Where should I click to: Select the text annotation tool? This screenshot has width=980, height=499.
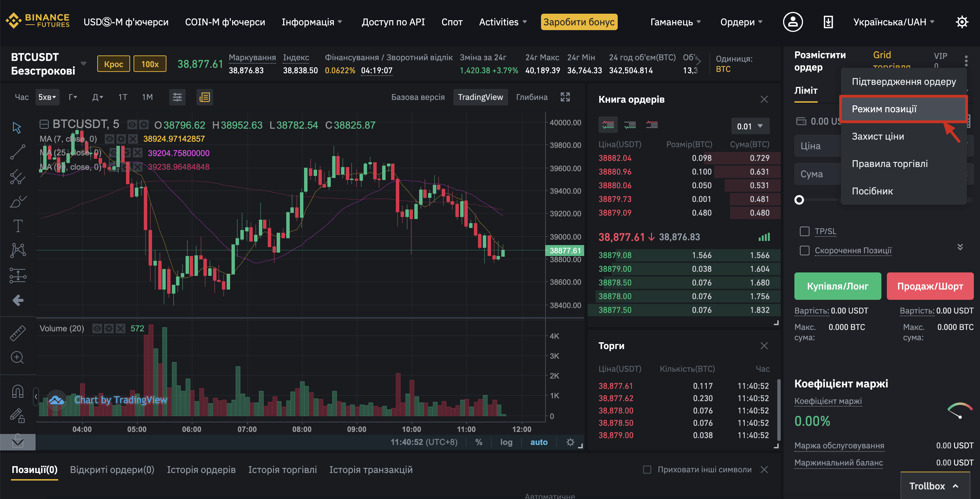(18, 226)
